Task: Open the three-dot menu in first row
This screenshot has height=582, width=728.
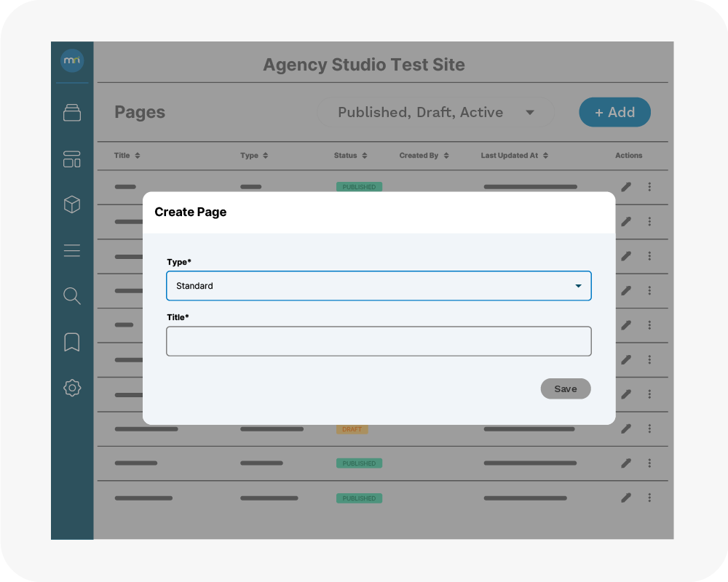Action: click(x=649, y=187)
